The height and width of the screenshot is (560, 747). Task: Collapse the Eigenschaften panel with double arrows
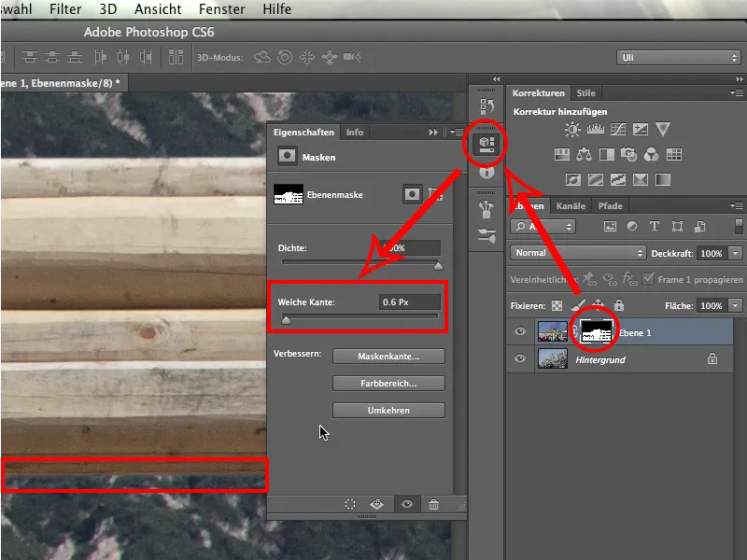click(x=433, y=132)
